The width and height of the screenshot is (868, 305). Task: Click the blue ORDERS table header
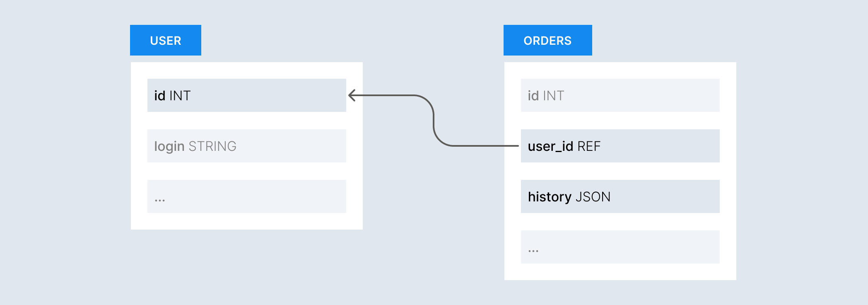(547, 40)
